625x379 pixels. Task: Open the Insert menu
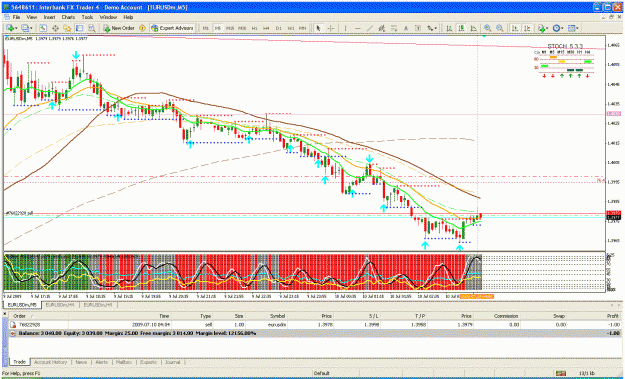click(49, 17)
